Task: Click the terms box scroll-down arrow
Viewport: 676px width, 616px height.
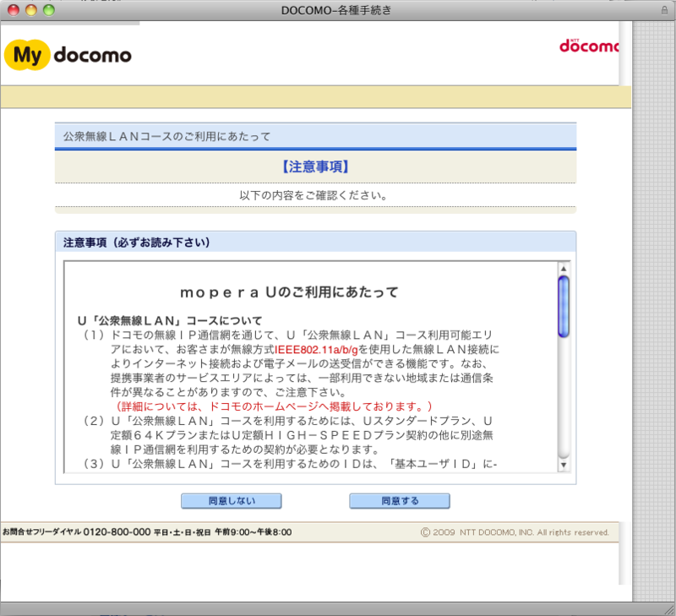Action: [x=564, y=465]
